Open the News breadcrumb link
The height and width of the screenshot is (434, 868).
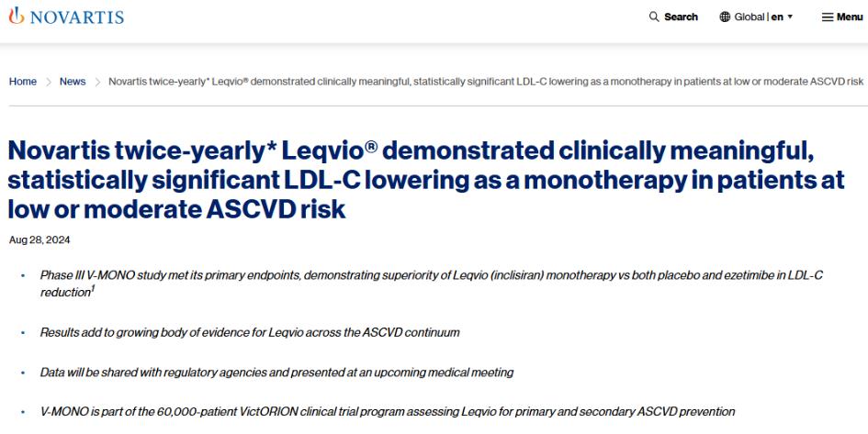click(x=73, y=82)
